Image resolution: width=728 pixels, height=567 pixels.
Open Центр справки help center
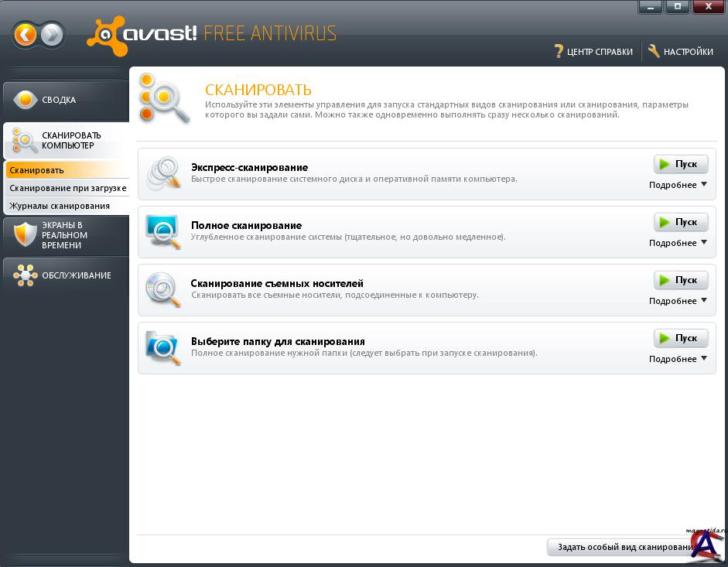(x=593, y=52)
